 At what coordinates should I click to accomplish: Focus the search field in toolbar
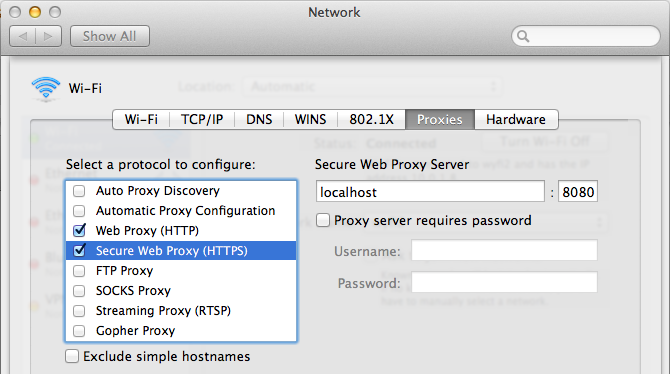click(586, 36)
